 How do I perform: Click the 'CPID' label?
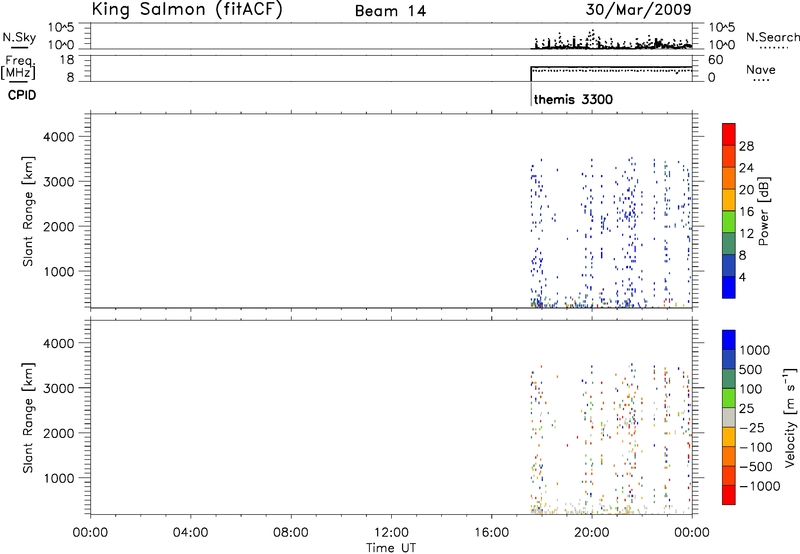coord(22,95)
